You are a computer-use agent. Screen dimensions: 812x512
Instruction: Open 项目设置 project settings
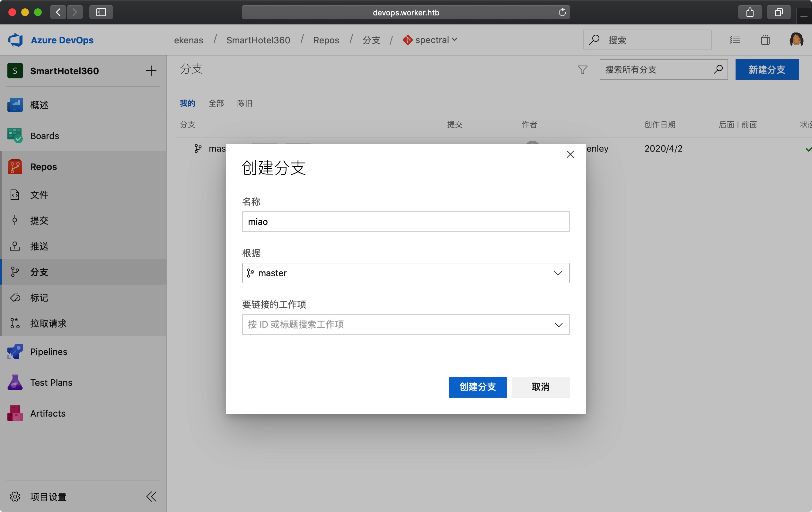[x=48, y=497]
